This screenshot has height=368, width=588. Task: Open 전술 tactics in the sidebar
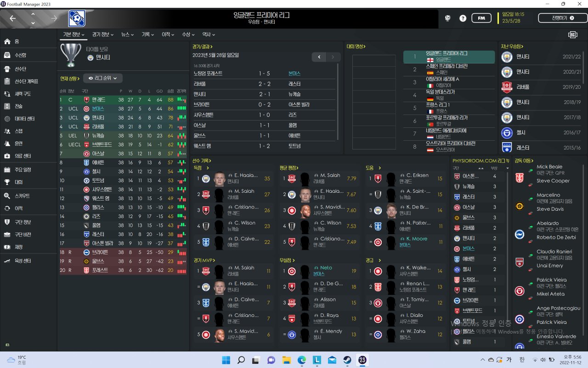click(28, 106)
